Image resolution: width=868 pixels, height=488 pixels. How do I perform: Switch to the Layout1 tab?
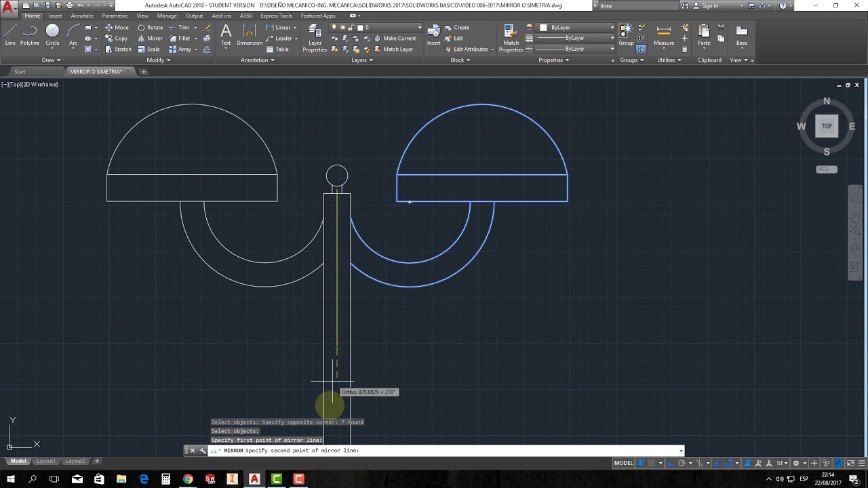46,461
